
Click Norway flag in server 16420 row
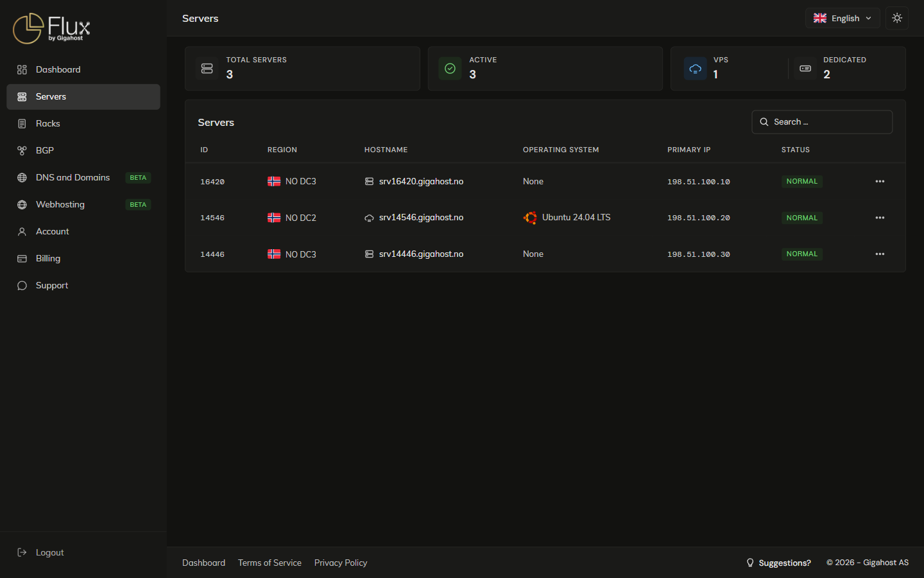tap(274, 181)
